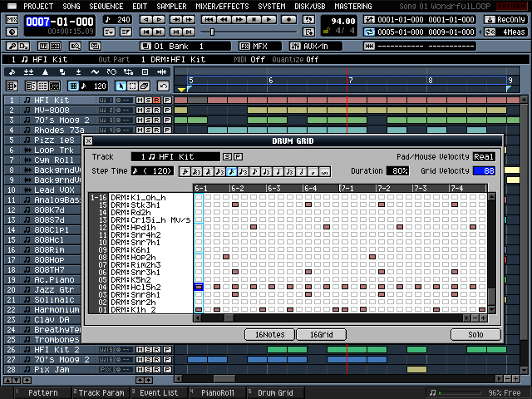
Task: Close the Drum Grid window
Action: coord(89,140)
